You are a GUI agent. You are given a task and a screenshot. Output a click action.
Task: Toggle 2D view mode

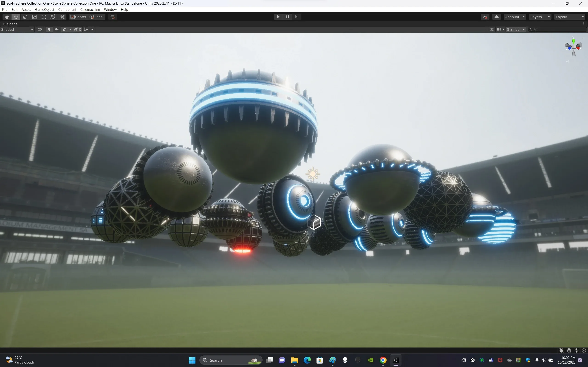(40, 29)
